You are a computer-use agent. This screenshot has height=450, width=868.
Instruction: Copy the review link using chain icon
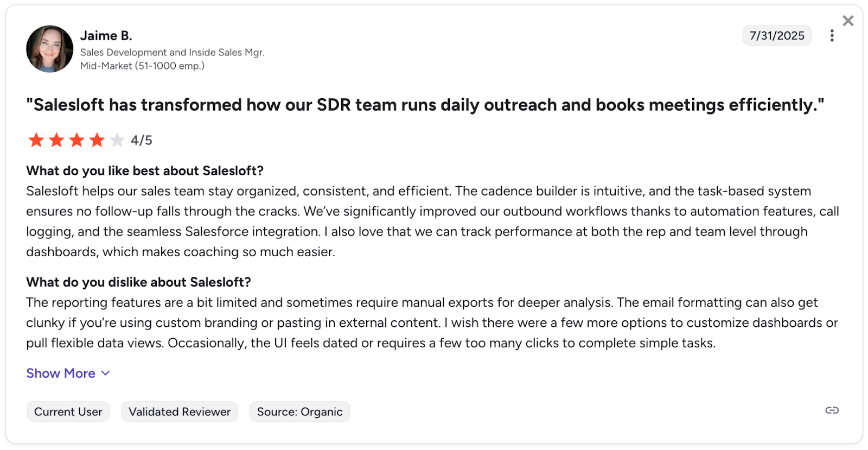832,410
